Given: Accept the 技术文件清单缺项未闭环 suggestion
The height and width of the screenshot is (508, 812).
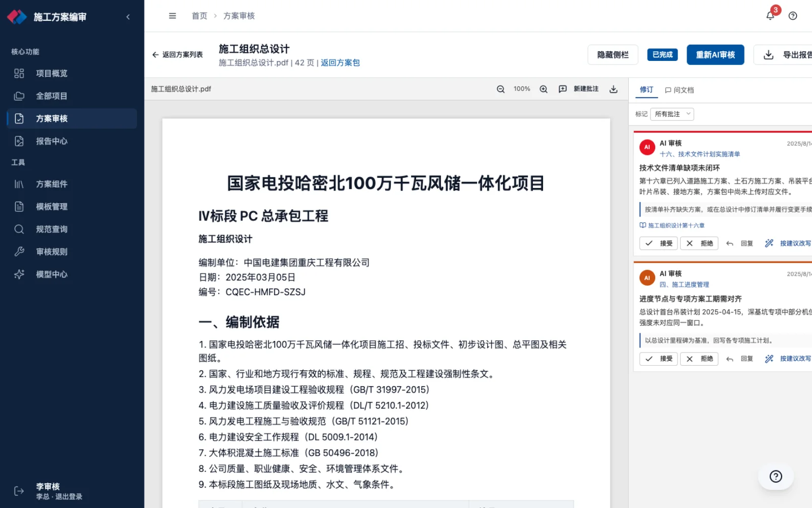Looking at the screenshot, I should (x=658, y=243).
